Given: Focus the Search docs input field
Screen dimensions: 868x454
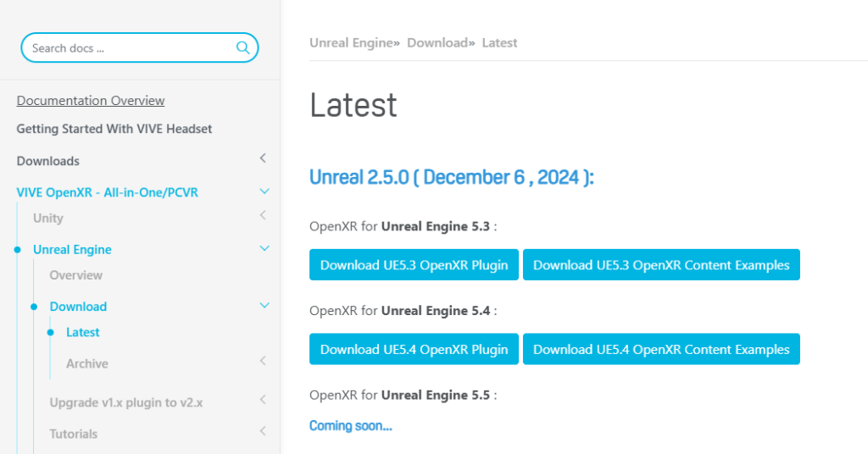Looking at the screenshot, I should tap(140, 47).
